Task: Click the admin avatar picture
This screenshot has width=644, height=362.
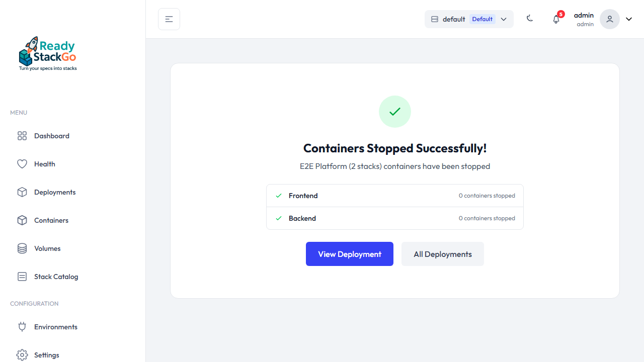Action: coord(609,19)
